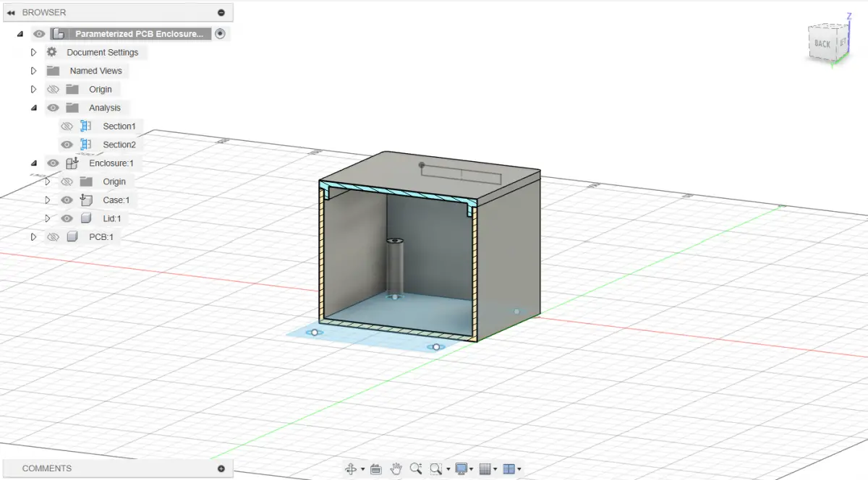Viewport: 868px width, 480px height.
Task: Toggle visibility of the root document
Action: coord(39,34)
